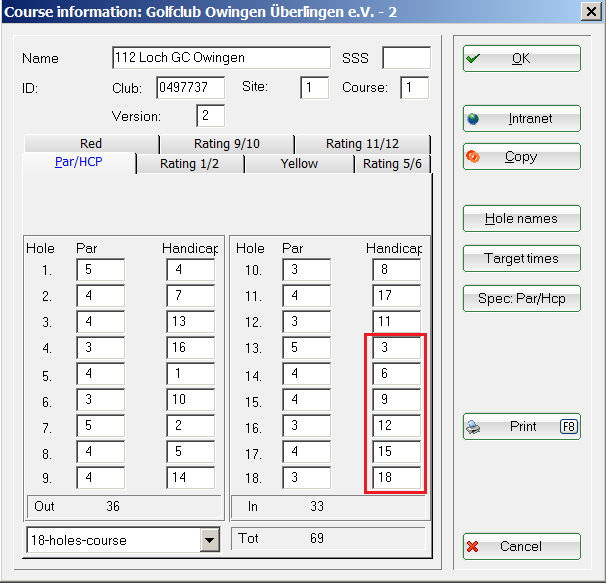Click the Target times button
This screenshot has width=606, height=583.
(522, 258)
